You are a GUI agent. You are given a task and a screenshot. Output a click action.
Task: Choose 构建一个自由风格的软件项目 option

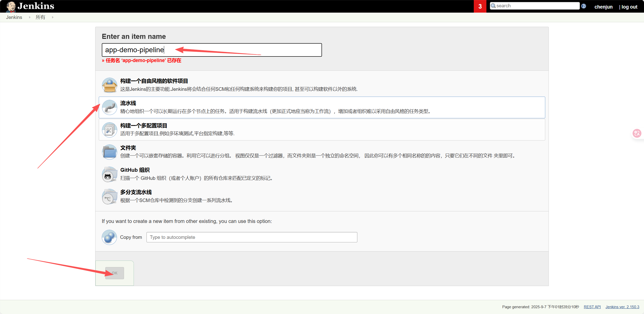322,85
